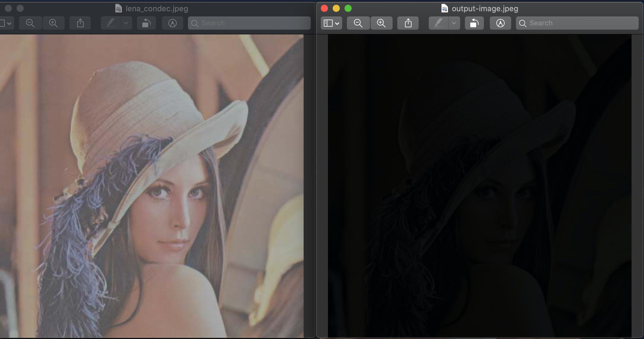Zoom in on the output-image.jpeg window
The height and width of the screenshot is (339, 644).
point(381,23)
